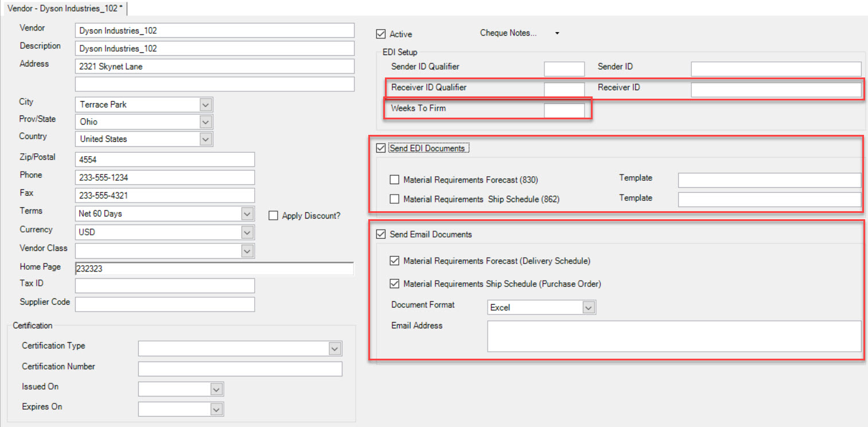Click the Vendor name field
This screenshot has height=427, width=868.
(215, 30)
